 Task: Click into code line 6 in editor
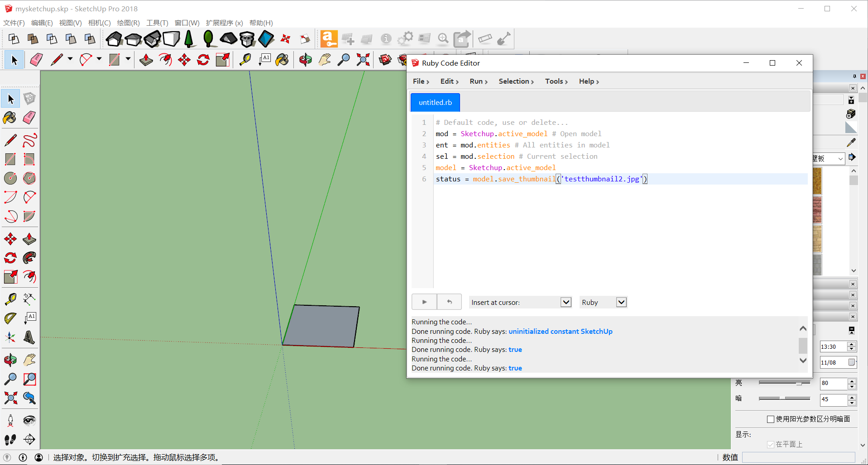click(620, 179)
